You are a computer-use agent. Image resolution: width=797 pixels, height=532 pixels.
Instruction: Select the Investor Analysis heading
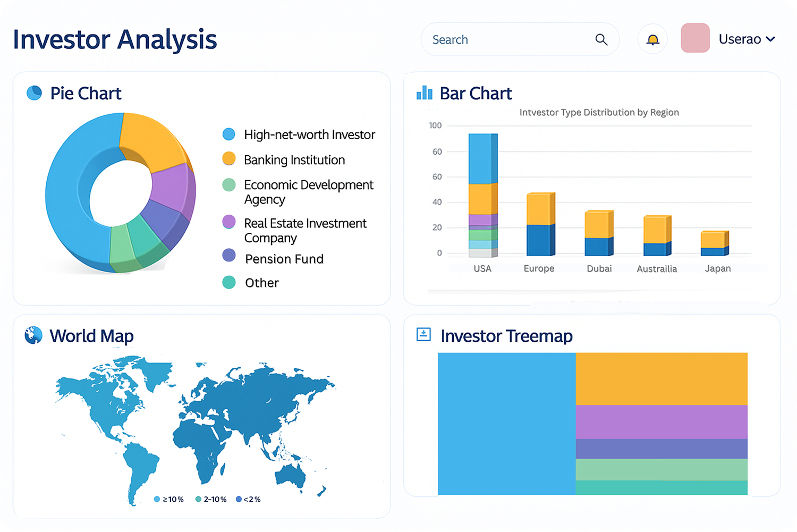tap(115, 39)
